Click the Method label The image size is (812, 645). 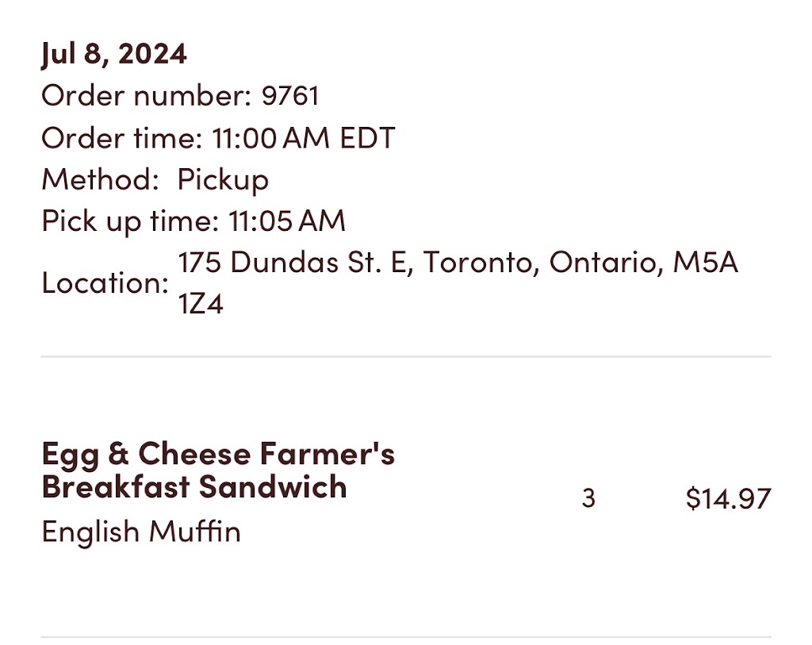click(99, 179)
